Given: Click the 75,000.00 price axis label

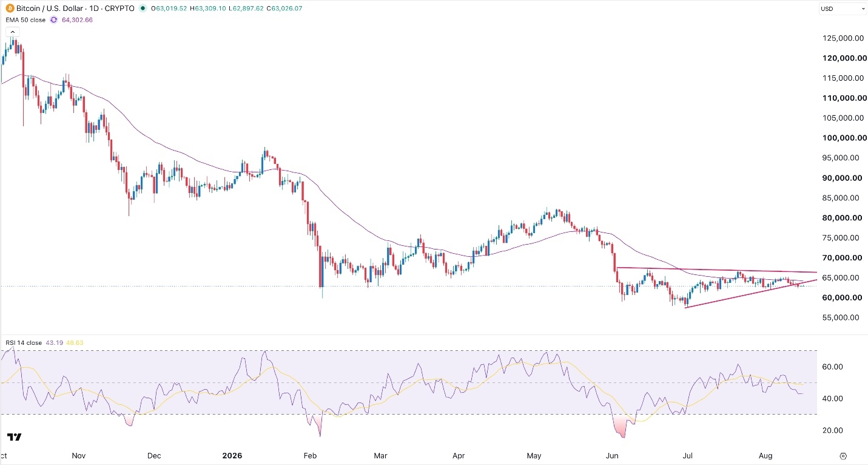Looking at the screenshot, I should coord(842,238).
